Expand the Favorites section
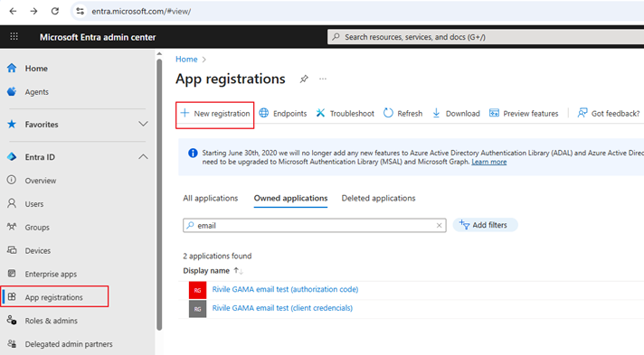Screen dimensions: 644x355 click(143, 124)
